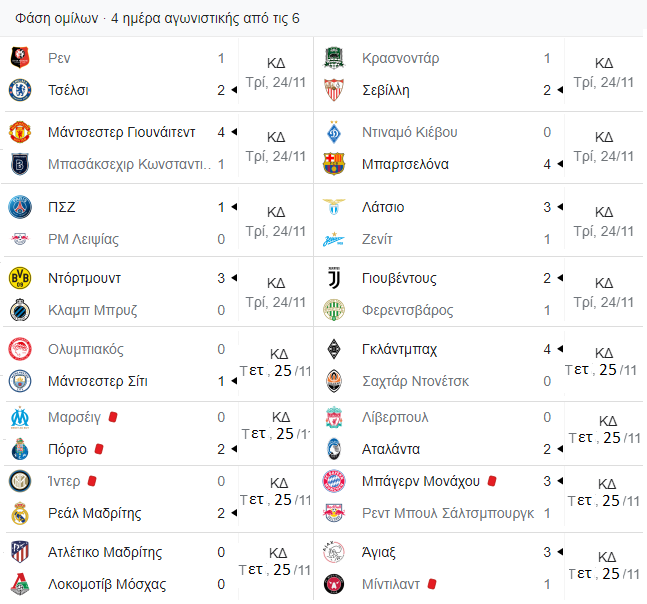Click the Manchester United crest
This screenshot has width=647, height=604.
(x=19, y=132)
